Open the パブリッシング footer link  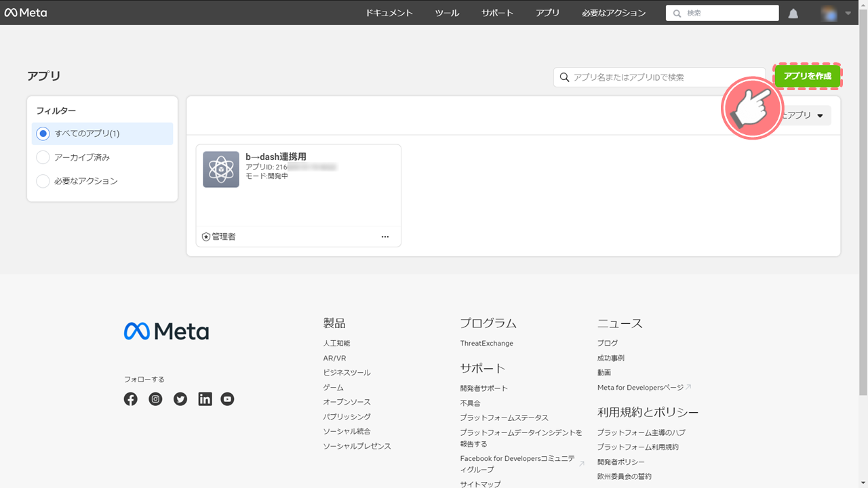coord(347,417)
